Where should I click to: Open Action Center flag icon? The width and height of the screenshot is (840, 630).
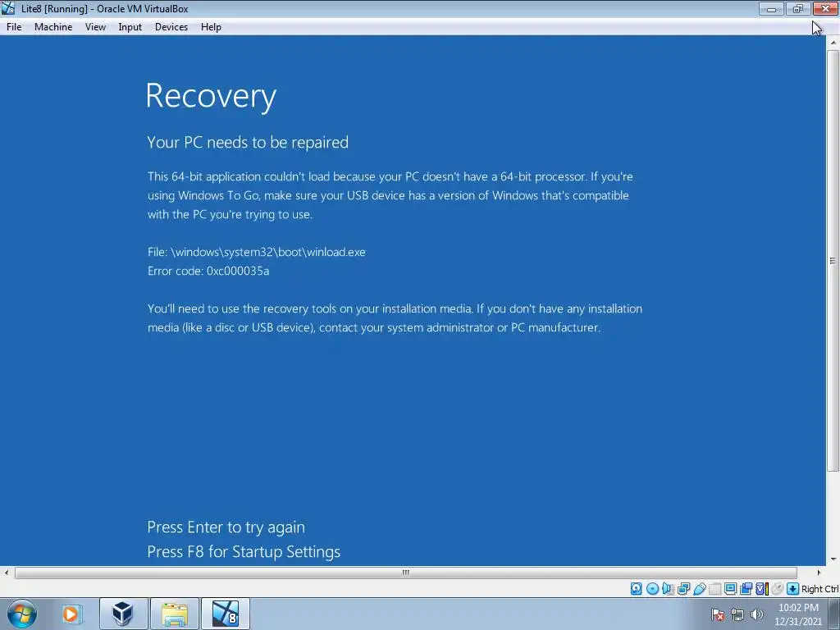718,614
